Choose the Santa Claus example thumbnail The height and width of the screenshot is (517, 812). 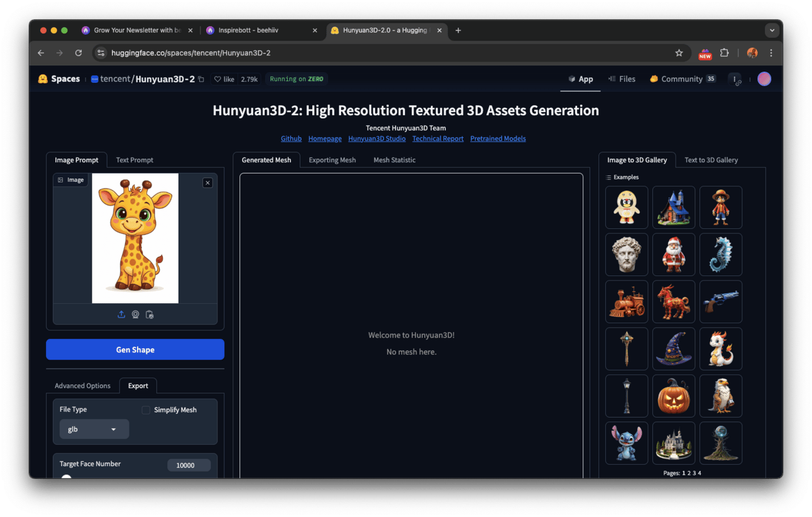674,255
